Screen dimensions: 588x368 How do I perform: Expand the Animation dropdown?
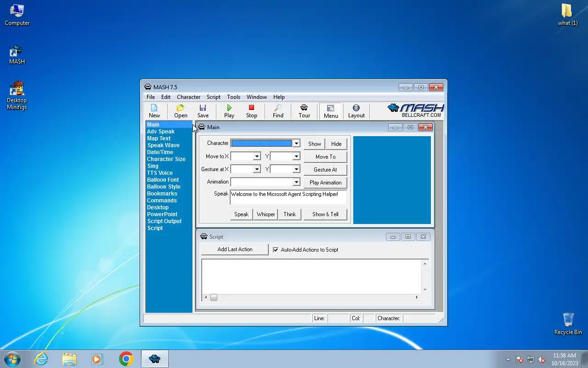pyautogui.click(x=296, y=182)
